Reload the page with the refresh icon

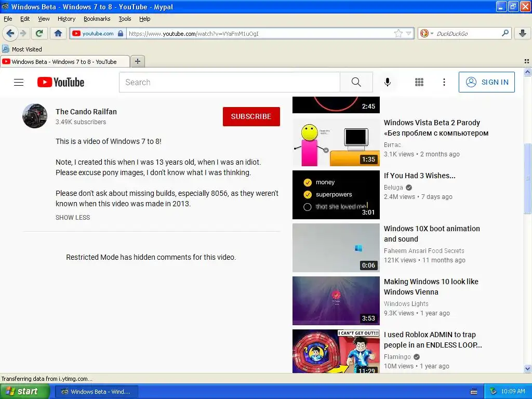[x=39, y=33]
